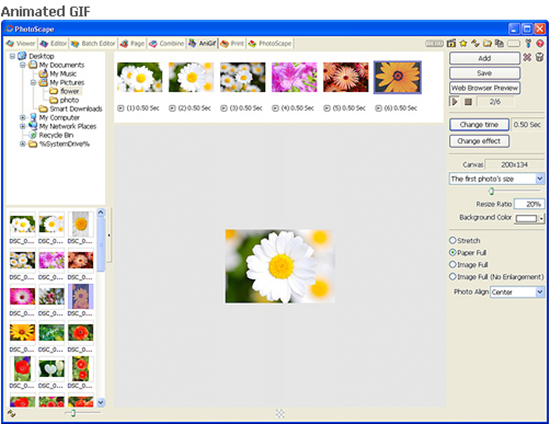
Task: Open the wrench settings icon
Action: click(528, 43)
